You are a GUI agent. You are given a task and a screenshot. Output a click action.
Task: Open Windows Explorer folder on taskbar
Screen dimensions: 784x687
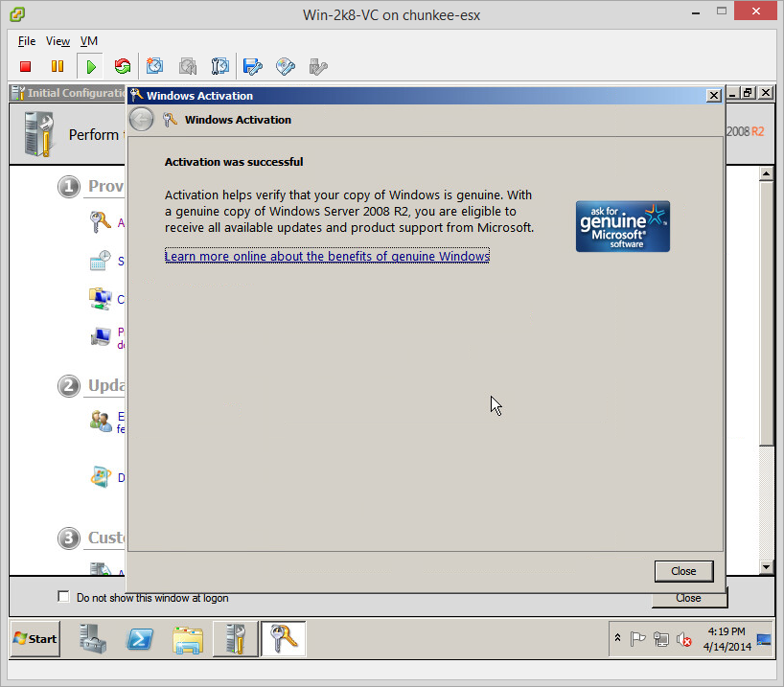(188, 638)
